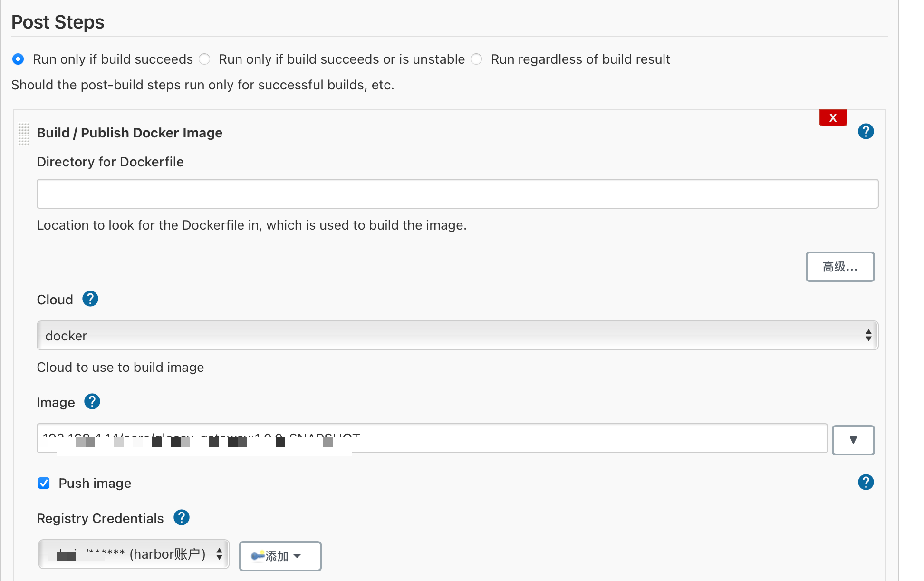Viewport: 924px width, 581px height.
Task: Open help for Build / Publish Docker Image
Action: point(866,132)
